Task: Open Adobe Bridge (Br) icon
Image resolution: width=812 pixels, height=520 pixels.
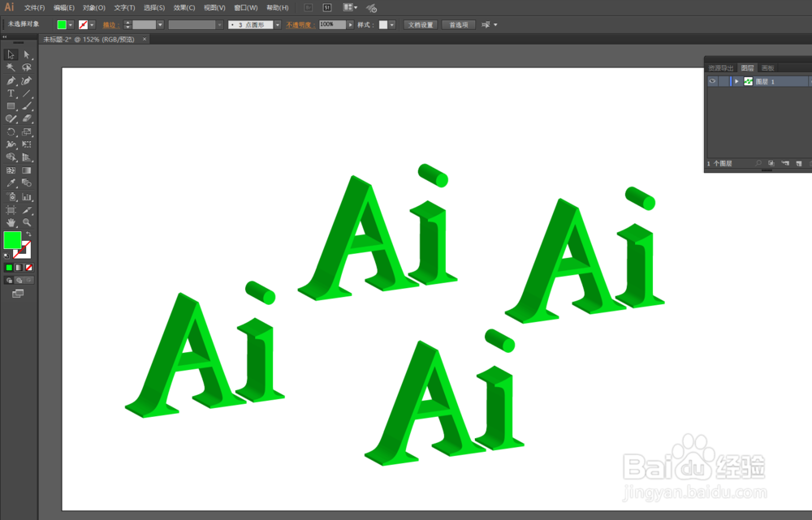Action: coord(308,7)
